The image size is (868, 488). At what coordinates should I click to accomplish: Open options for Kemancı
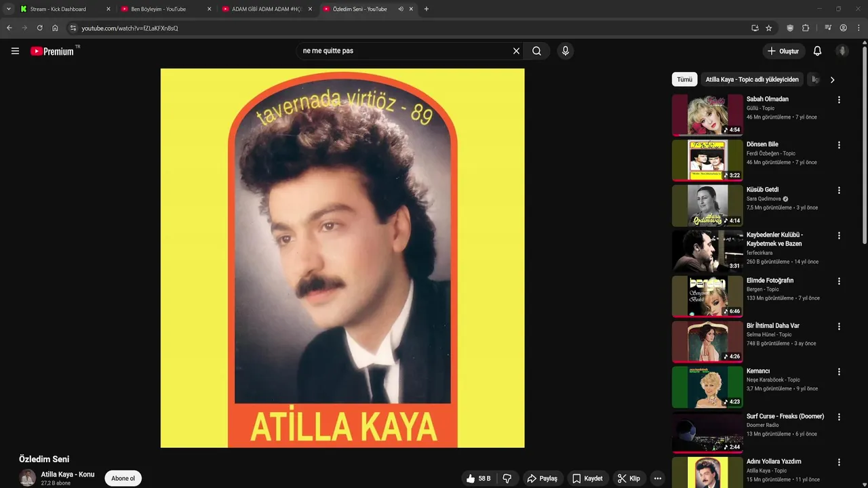(x=839, y=372)
